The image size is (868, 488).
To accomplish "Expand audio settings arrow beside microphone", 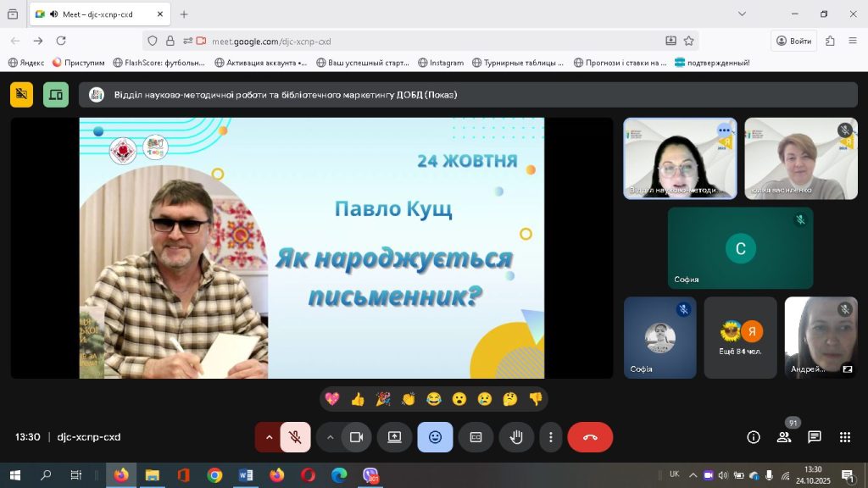I will click(x=269, y=437).
